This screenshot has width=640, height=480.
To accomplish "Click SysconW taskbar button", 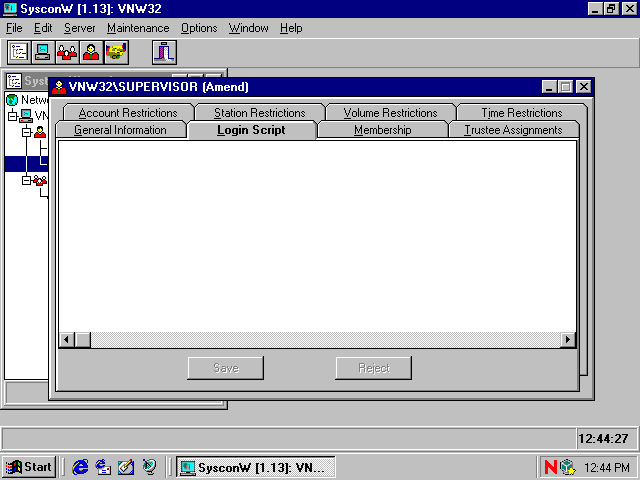I will pyautogui.click(x=256, y=467).
